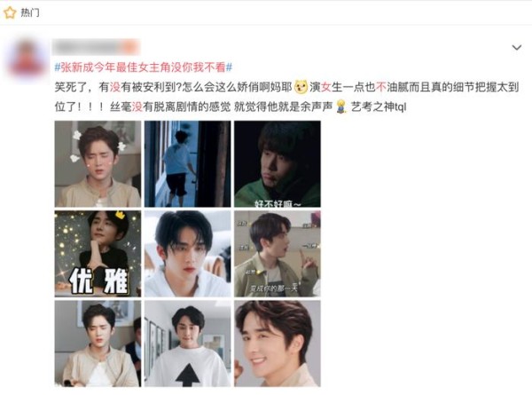Open the smiling close-up photo
532x395 pixels.
pyautogui.click(x=278, y=344)
